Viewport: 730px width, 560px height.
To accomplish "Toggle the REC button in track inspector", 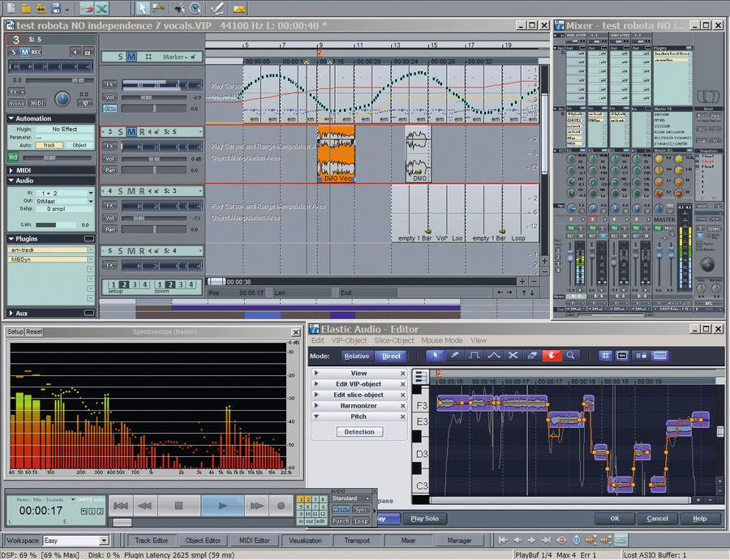I will tap(36, 52).
